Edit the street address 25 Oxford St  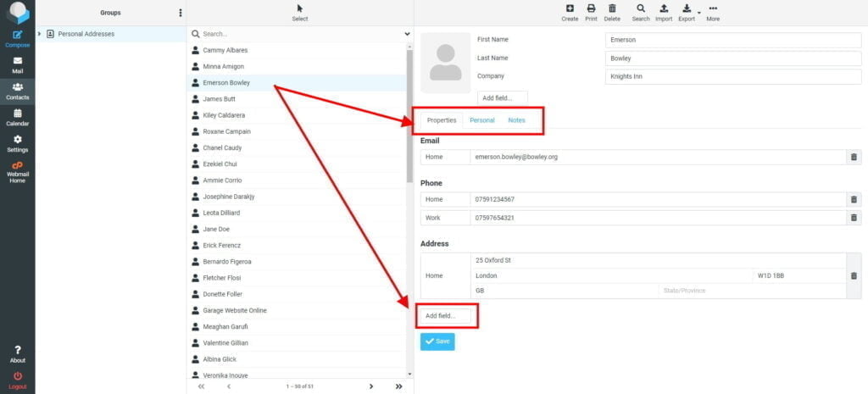tap(658, 261)
